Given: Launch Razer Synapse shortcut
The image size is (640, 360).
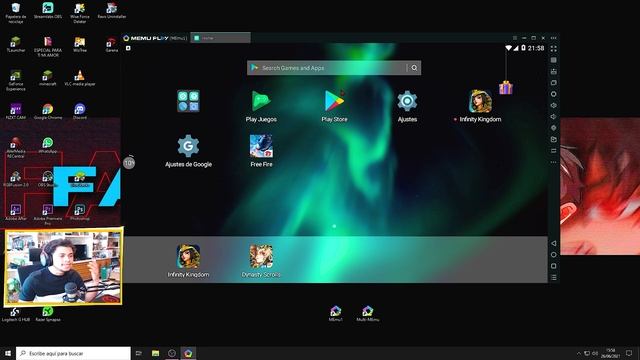Looking at the screenshot, I should 48,314.
